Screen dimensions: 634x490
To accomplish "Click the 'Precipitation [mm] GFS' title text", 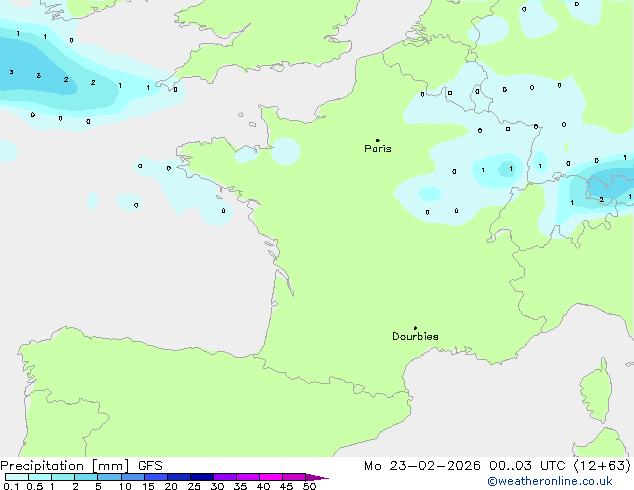I will (81, 466).
